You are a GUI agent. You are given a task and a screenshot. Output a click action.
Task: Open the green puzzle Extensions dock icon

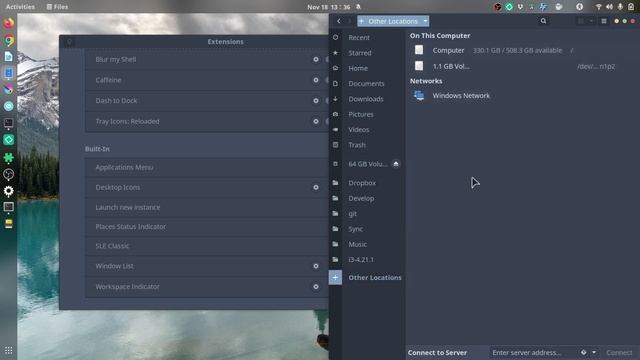[9, 158]
